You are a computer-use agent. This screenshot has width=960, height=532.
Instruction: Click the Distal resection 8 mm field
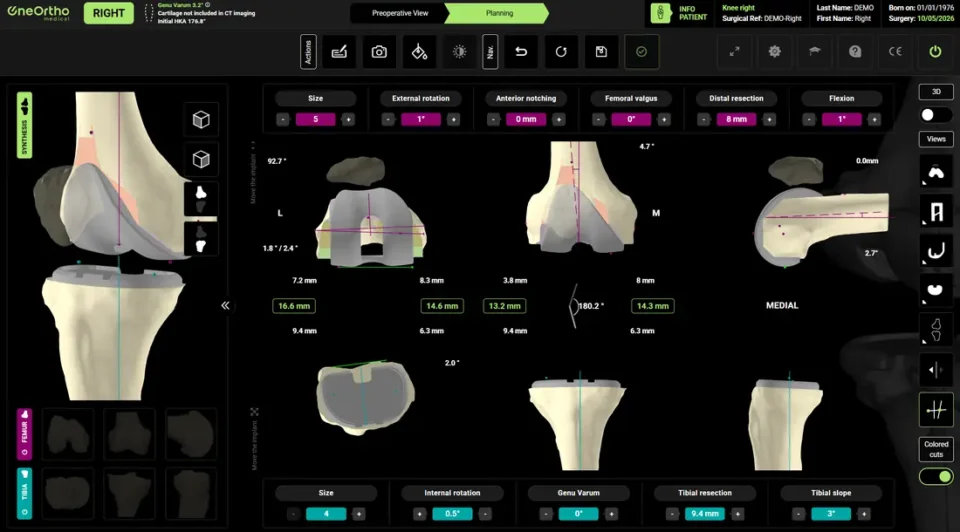tap(737, 119)
